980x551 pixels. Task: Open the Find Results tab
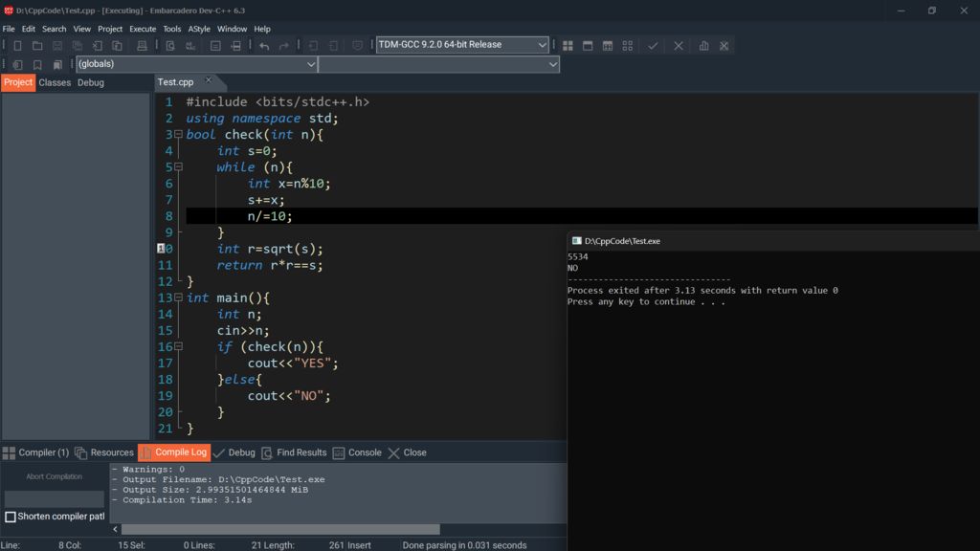pyautogui.click(x=294, y=452)
